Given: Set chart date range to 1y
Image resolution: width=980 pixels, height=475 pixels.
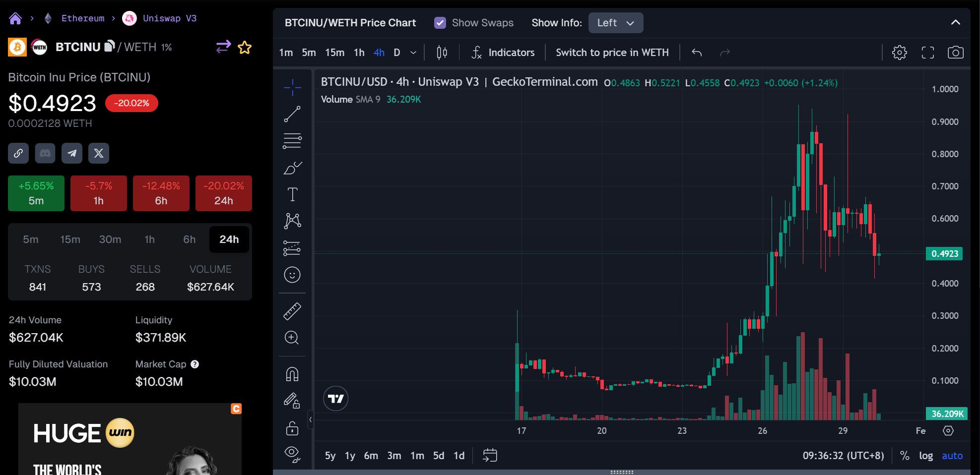Looking at the screenshot, I should click(350, 456).
